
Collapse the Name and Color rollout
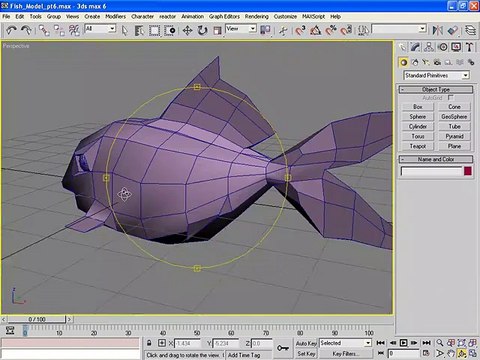tap(436, 159)
